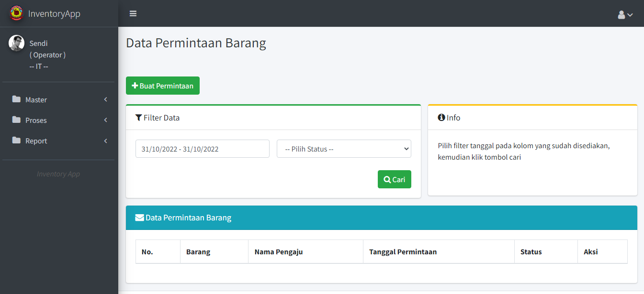The image size is (644, 294).
Task: Expand the Proses menu chevron
Action: click(x=105, y=120)
